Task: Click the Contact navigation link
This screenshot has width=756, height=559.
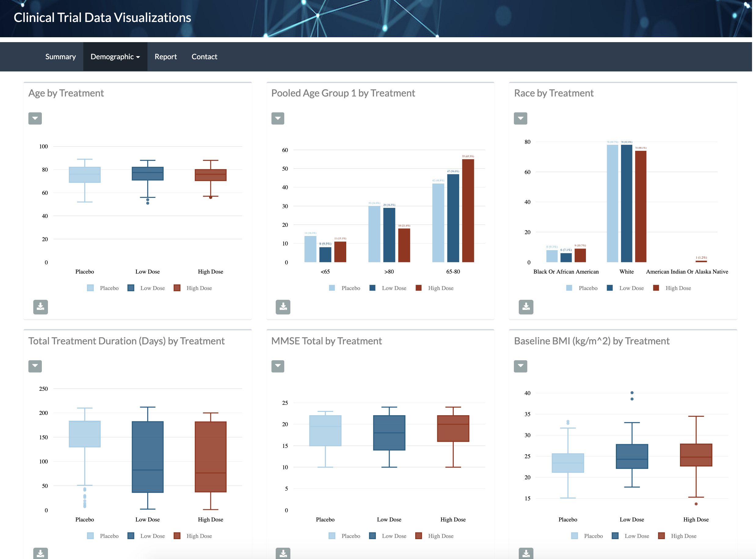Action: click(x=204, y=56)
